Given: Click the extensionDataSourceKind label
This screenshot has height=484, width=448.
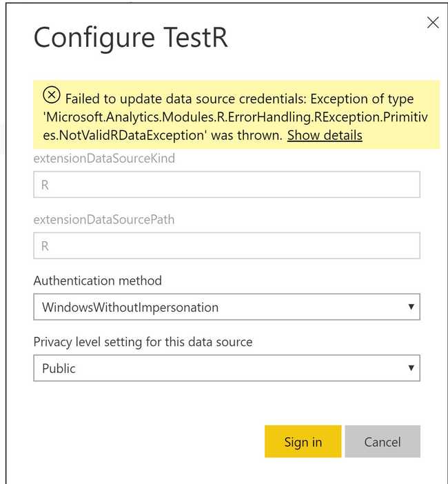Looking at the screenshot, I should click(104, 159).
